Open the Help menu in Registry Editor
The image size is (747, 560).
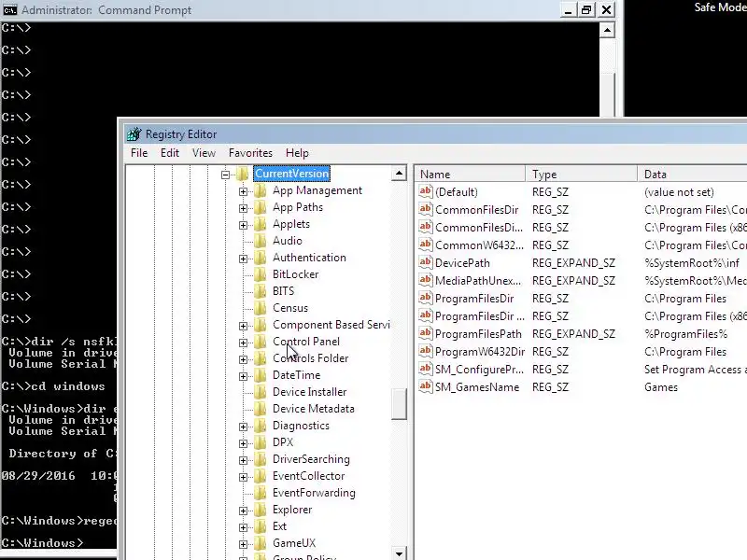point(297,153)
